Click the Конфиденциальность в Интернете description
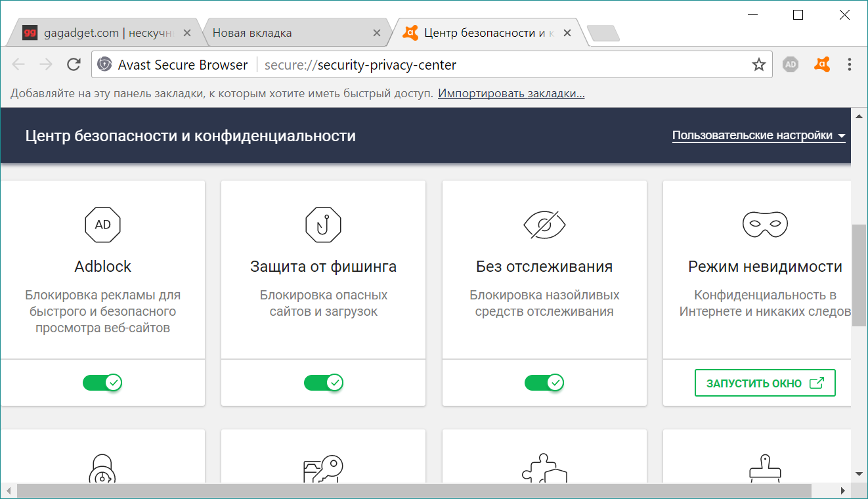The width and height of the screenshot is (868, 499). pyautogui.click(x=765, y=303)
